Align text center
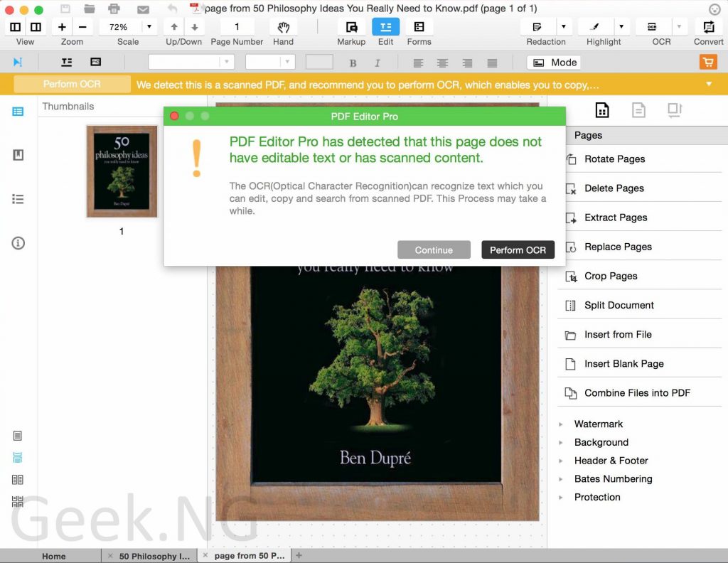728x563 pixels. (x=442, y=63)
